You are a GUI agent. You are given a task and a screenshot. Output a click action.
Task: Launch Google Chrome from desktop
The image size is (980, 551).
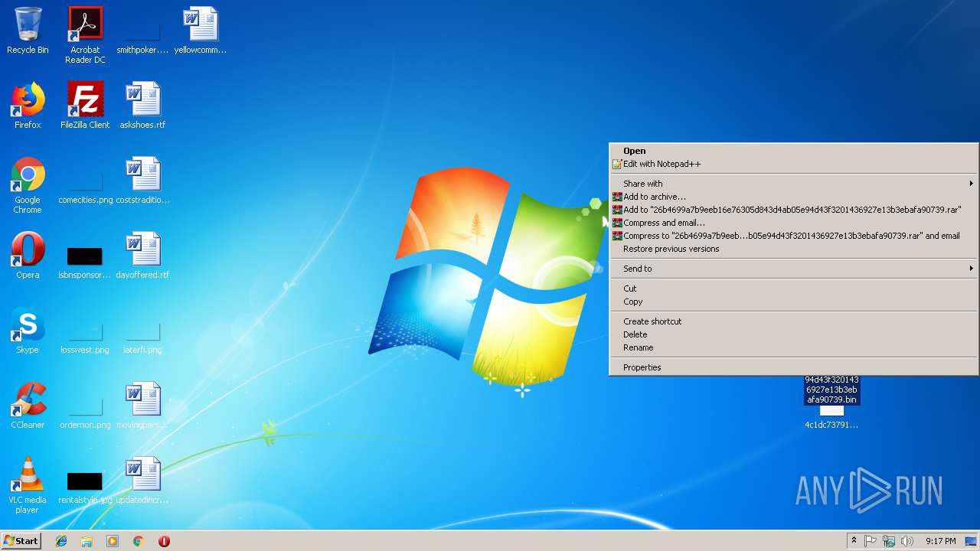click(28, 185)
